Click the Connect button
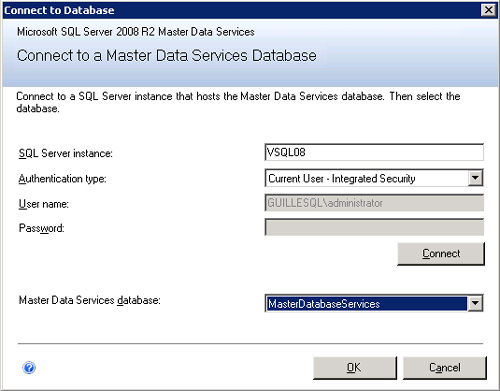 (x=441, y=254)
